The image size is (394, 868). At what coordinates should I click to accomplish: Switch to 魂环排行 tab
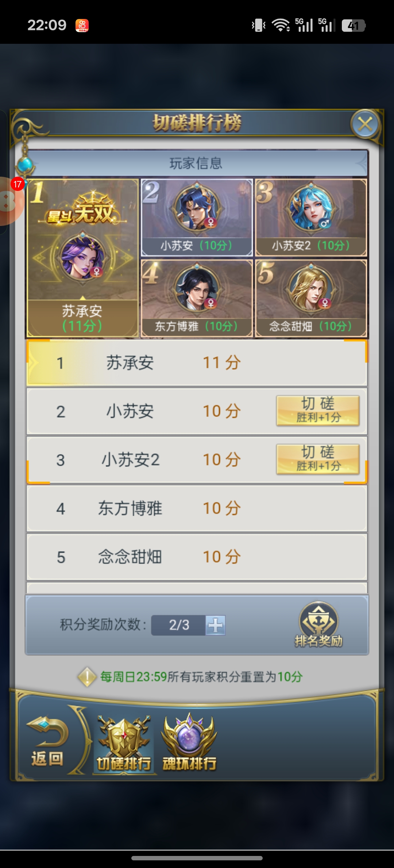tap(189, 742)
